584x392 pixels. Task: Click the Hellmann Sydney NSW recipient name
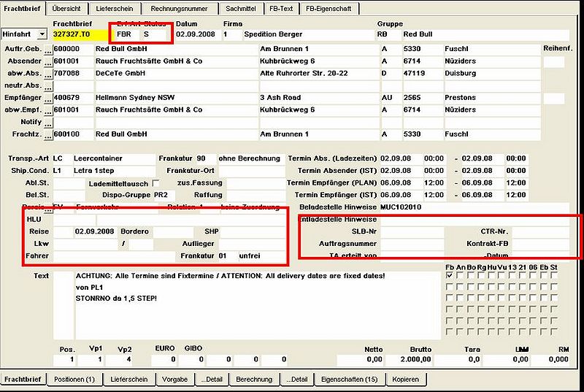[135, 98]
